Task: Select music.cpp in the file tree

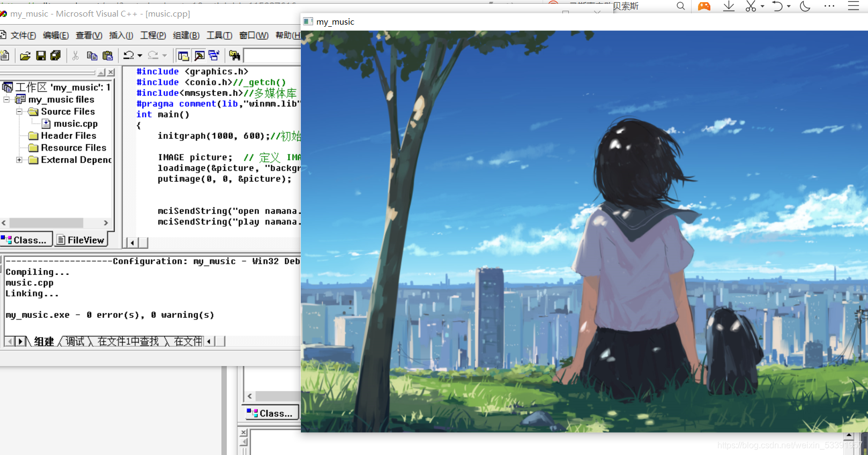Action: click(76, 124)
